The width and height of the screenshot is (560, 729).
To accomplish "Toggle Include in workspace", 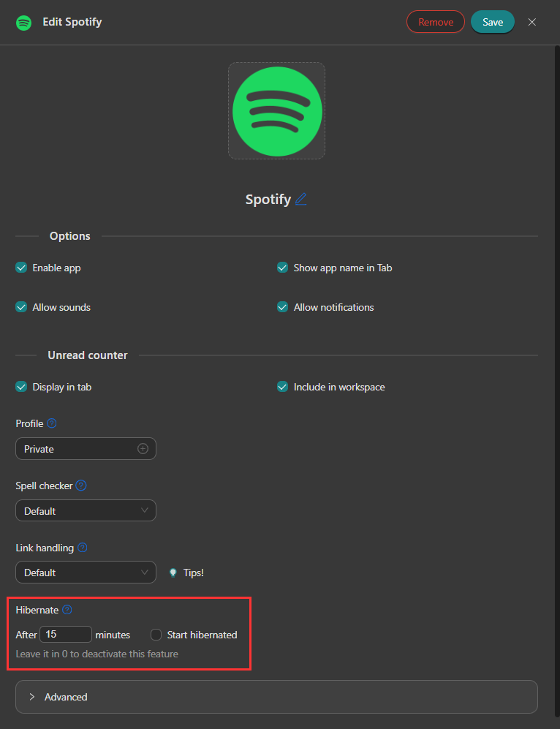I will (x=282, y=387).
